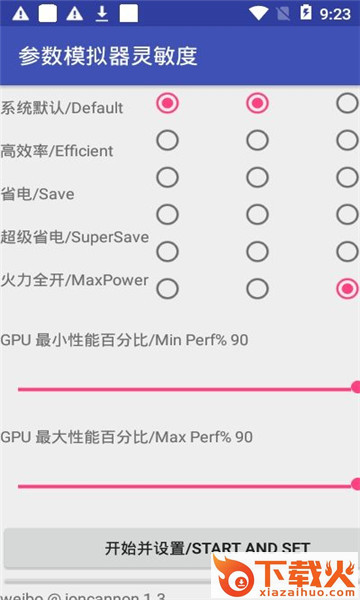Screen dimensions: 360x600
Task: Tap the Wi-Fi signal icon
Action: tap(258, 14)
